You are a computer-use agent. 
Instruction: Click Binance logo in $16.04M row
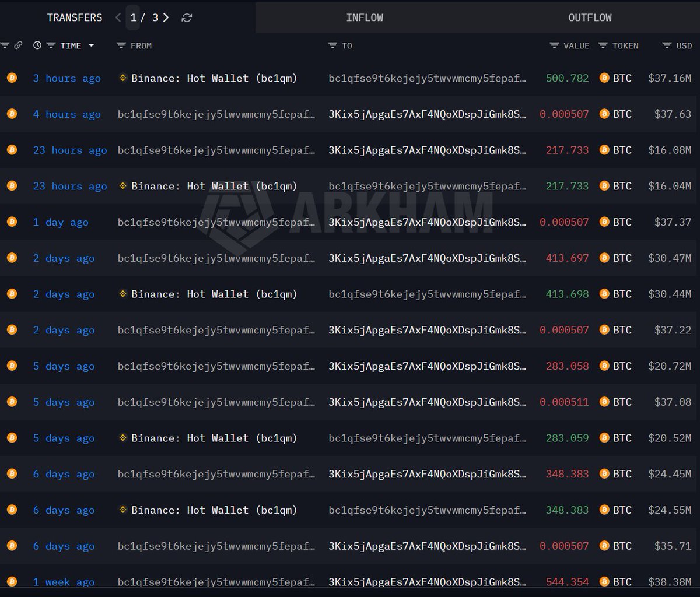[x=123, y=186]
